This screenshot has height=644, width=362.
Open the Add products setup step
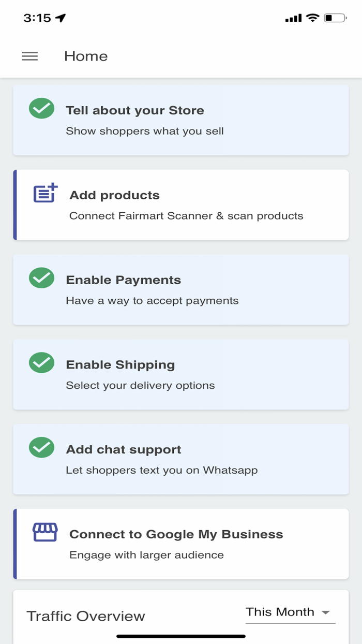(181, 205)
